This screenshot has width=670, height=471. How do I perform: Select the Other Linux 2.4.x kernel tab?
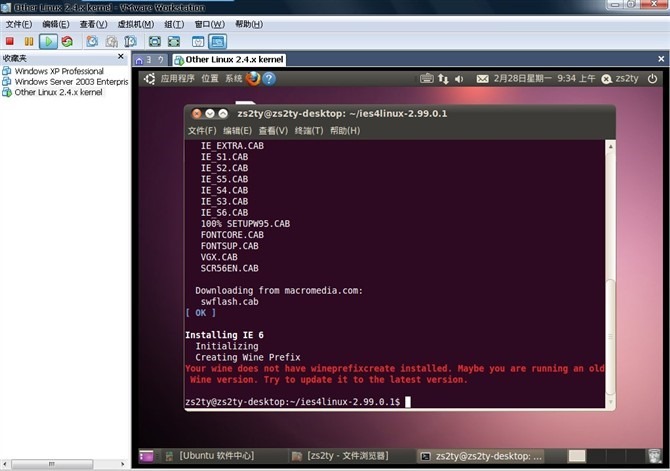[230, 60]
